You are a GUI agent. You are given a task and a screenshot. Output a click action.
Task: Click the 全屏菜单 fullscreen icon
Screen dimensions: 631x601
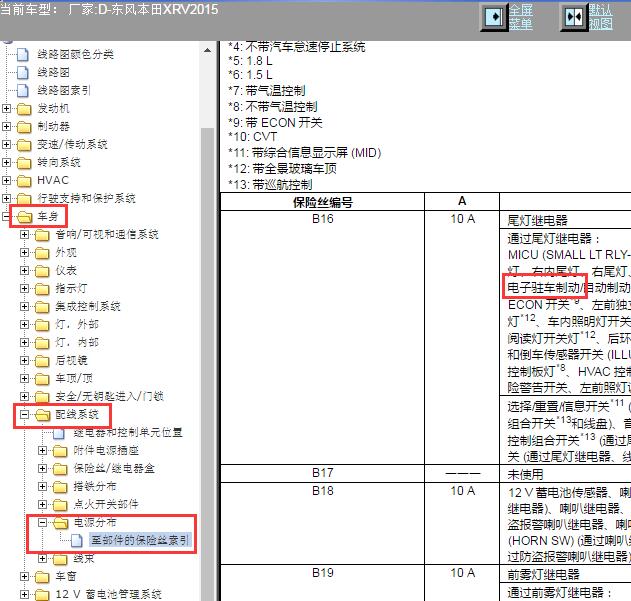494,17
